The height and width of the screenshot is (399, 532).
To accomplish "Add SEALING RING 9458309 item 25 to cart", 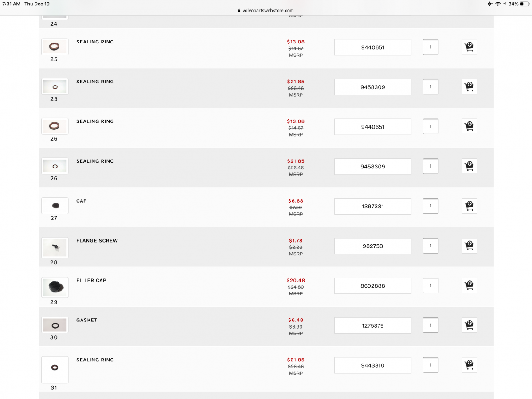I will pyautogui.click(x=469, y=86).
